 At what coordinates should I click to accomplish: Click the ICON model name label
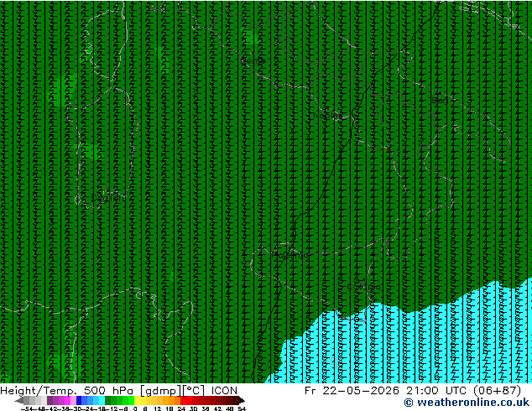coord(224,391)
